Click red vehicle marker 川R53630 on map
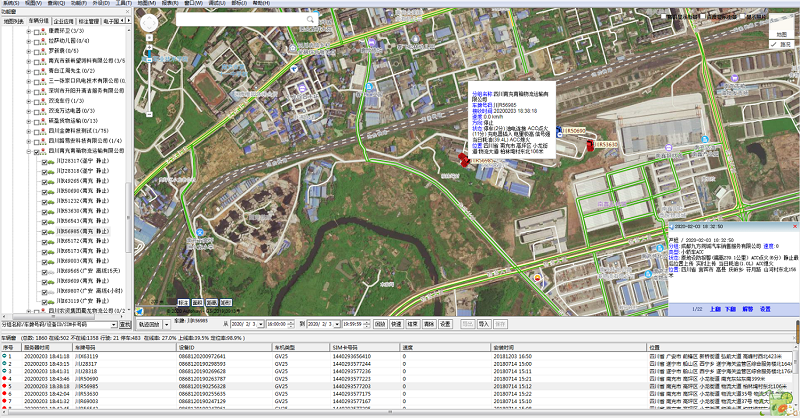 (591, 145)
